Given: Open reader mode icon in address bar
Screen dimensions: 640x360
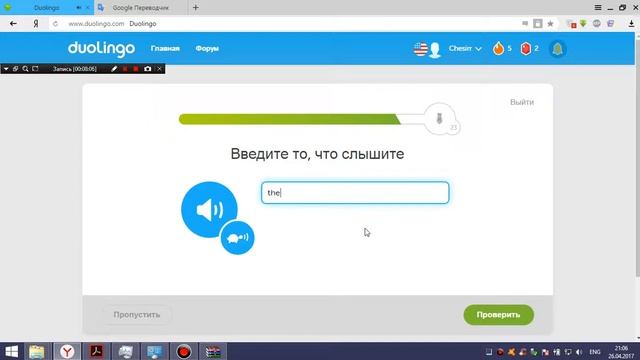Looking at the screenshot, I should coord(538,24).
